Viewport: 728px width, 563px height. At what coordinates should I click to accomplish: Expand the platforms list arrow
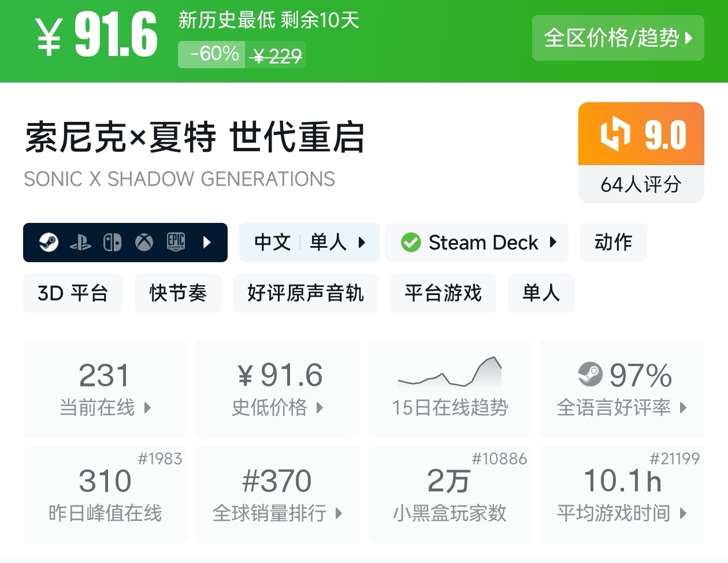[x=207, y=243]
